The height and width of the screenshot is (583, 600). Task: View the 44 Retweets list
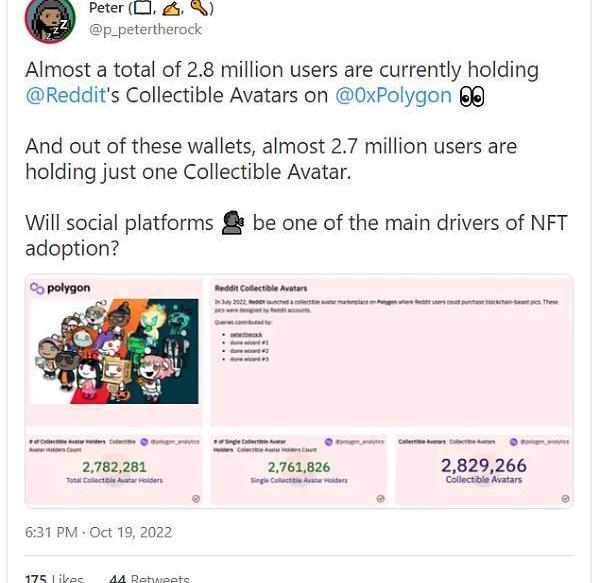point(149,577)
